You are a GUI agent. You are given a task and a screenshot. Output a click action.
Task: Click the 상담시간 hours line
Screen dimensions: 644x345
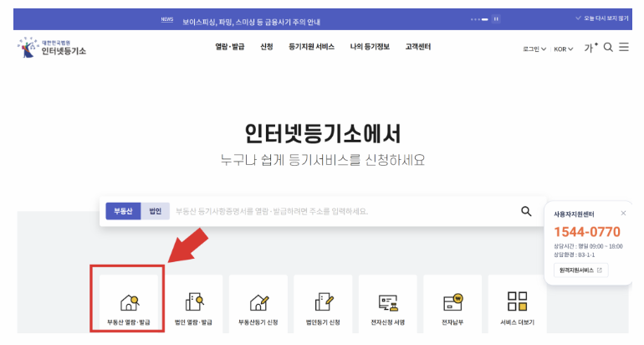[x=588, y=246]
